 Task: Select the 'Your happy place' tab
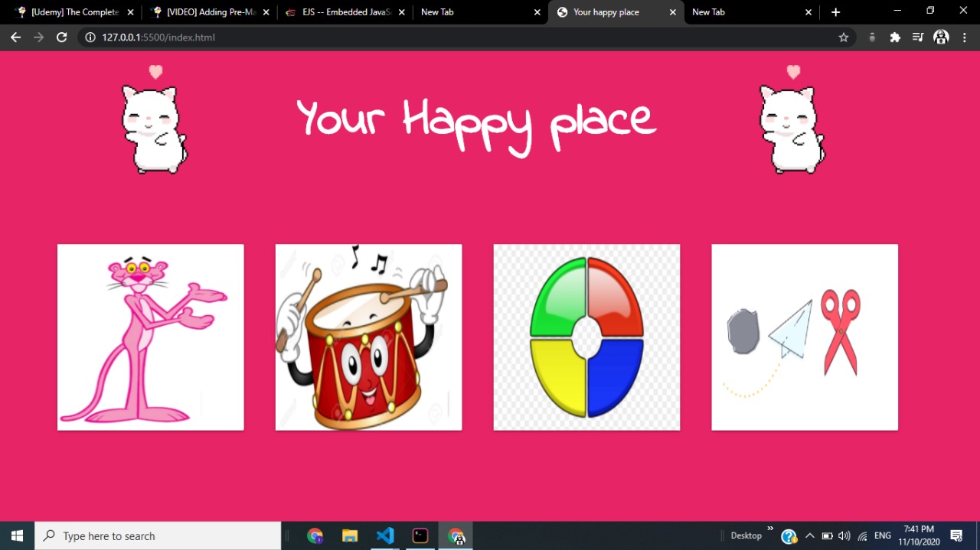616,12
